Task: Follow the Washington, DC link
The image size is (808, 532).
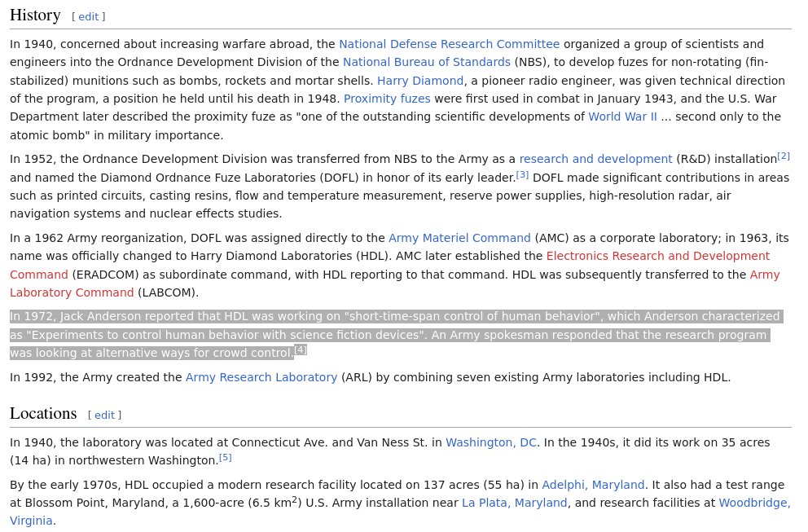Action: pos(490,442)
